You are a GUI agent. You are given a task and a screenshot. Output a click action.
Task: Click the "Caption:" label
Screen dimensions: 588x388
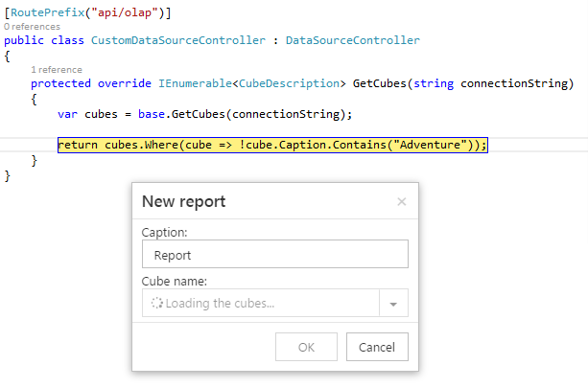point(164,232)
